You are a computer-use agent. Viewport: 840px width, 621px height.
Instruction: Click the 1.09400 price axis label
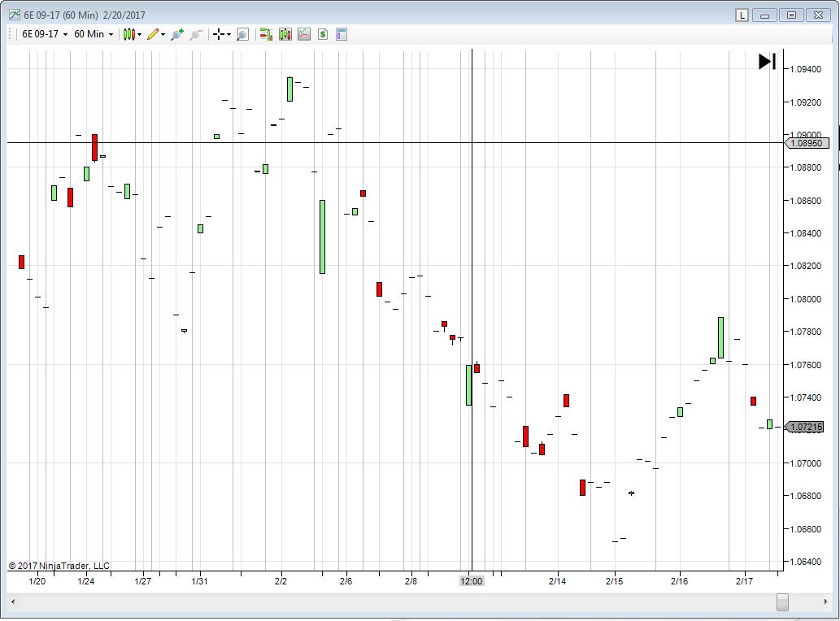tap(806, 69)
